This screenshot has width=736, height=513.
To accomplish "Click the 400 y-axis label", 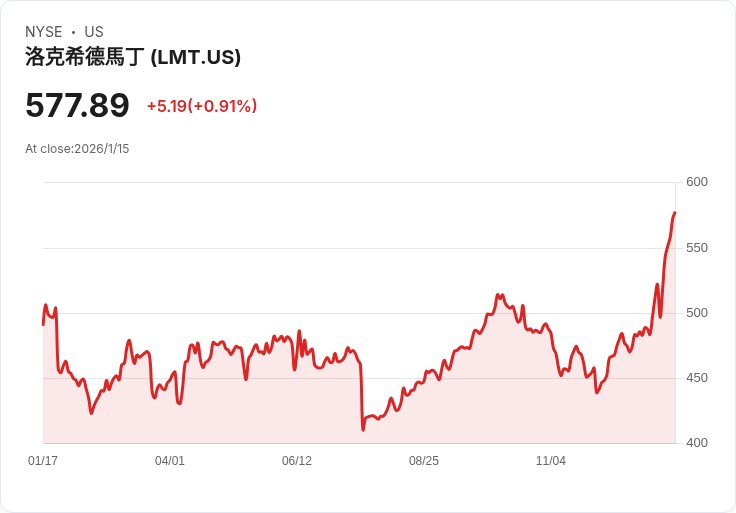I will tap(696, 443).
